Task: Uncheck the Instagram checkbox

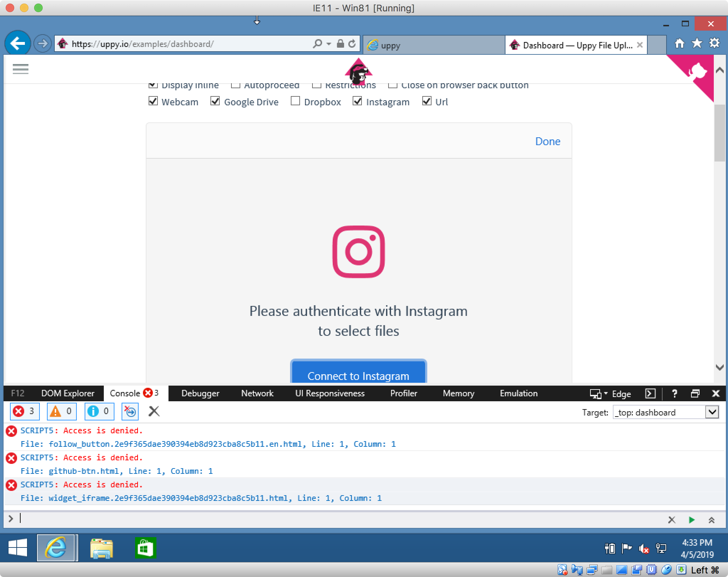Action: [357, 101]
